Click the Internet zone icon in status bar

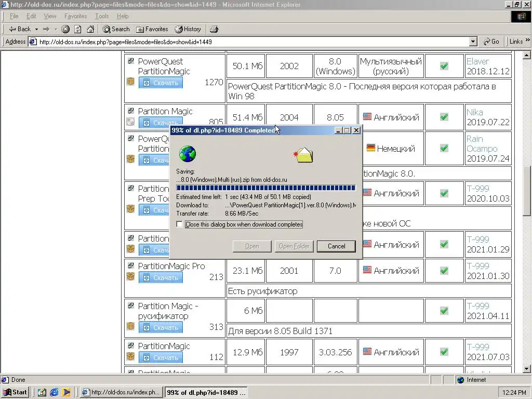[x=460, y=380]
